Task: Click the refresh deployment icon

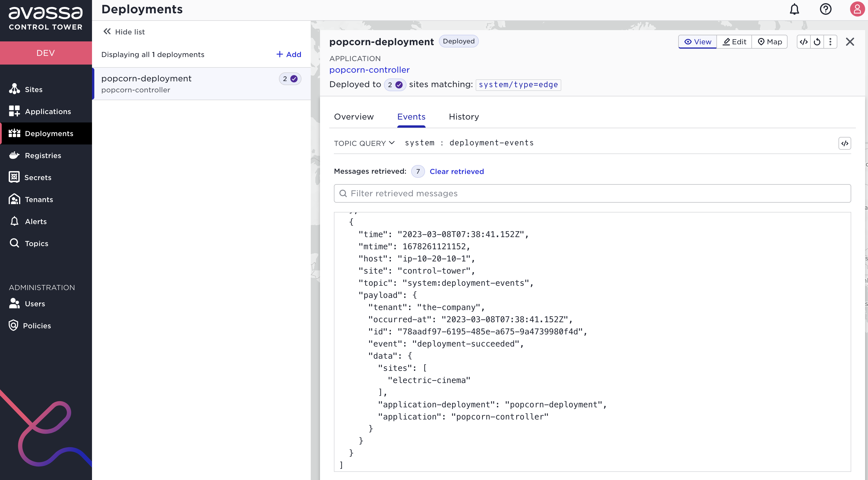Action: pos(817,41)
